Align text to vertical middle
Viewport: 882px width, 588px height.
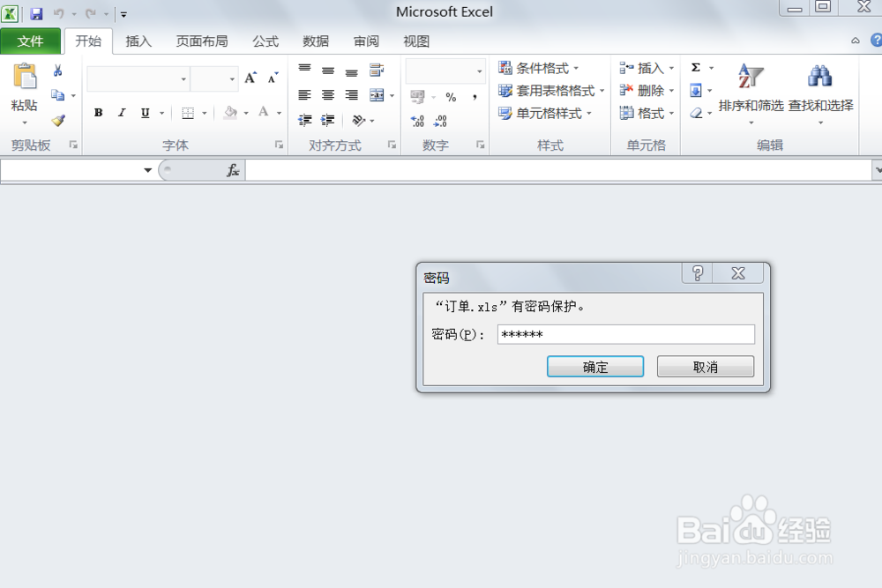click(328, 71)
